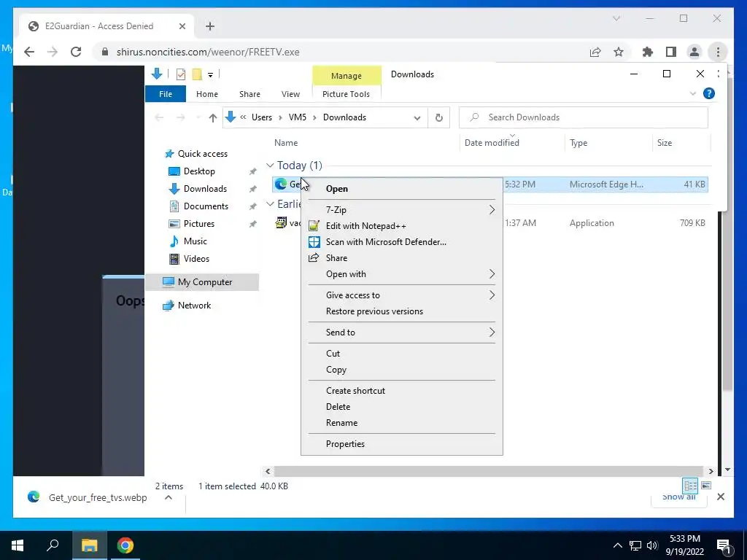Open Chrome's extensions puzzle icon
The image size is (747, 560).
point(648,52)
